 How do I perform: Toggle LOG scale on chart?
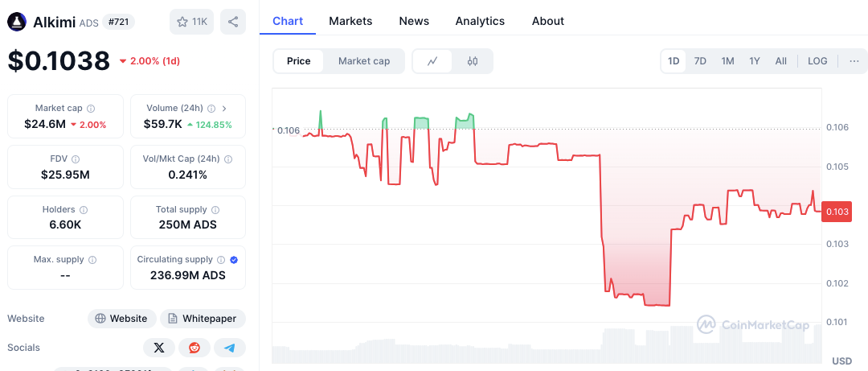coord(817,61)
